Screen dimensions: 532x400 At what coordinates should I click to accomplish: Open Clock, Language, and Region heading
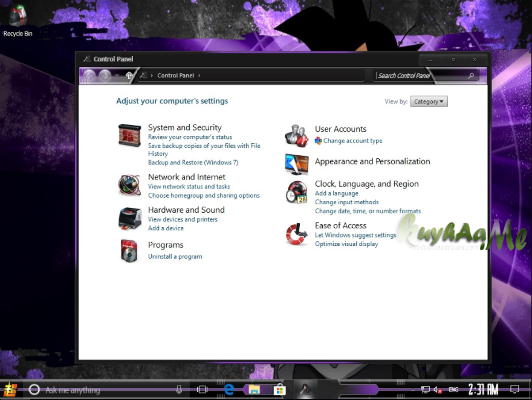click(367, 184)
